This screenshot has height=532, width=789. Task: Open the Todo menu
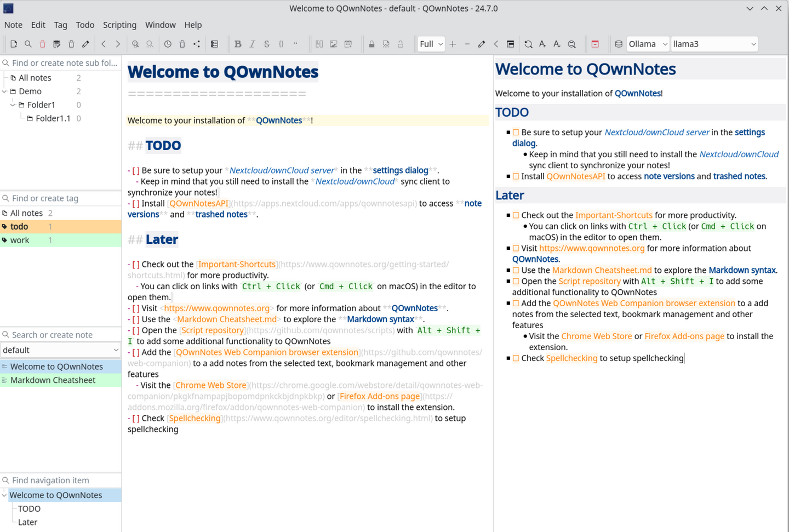tap(85, 25)
